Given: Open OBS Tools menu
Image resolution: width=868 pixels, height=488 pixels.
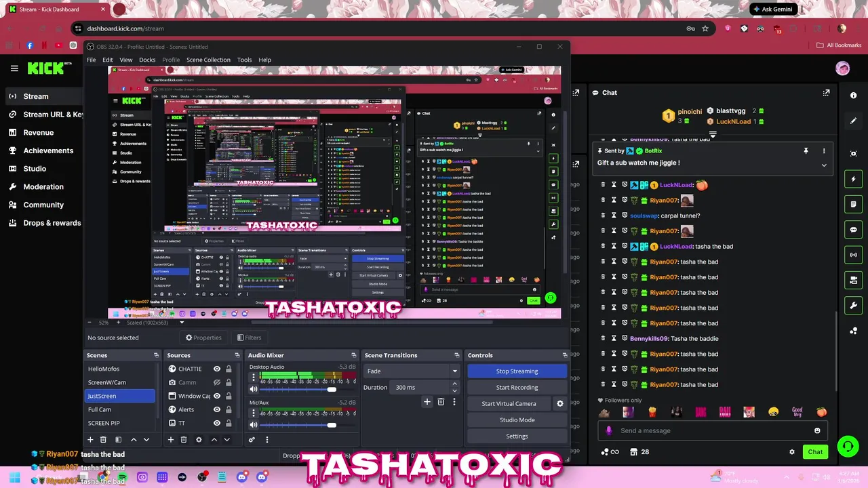Looking at the screenshot, I should point(244,60).
